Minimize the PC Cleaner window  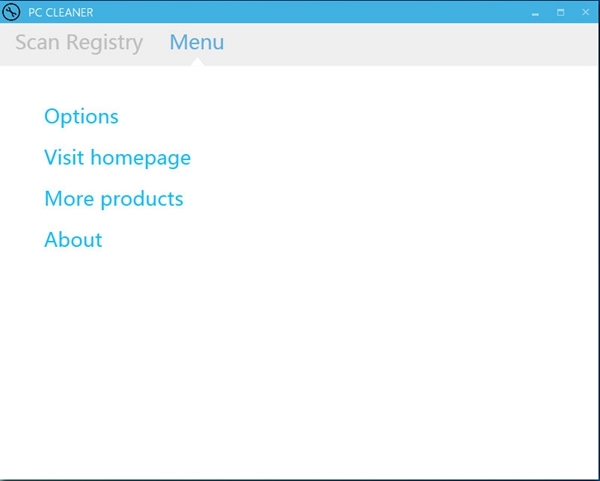(535, 13)
